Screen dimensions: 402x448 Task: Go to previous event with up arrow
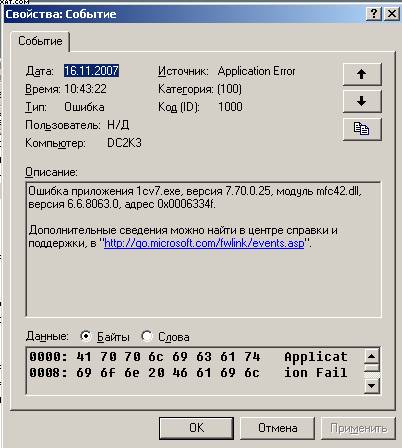362,74
